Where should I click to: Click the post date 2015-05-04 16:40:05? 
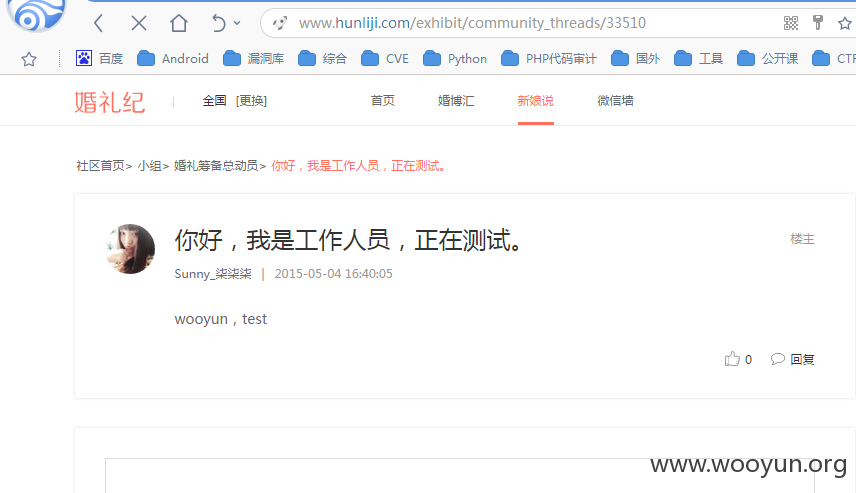tap(334, 274)
